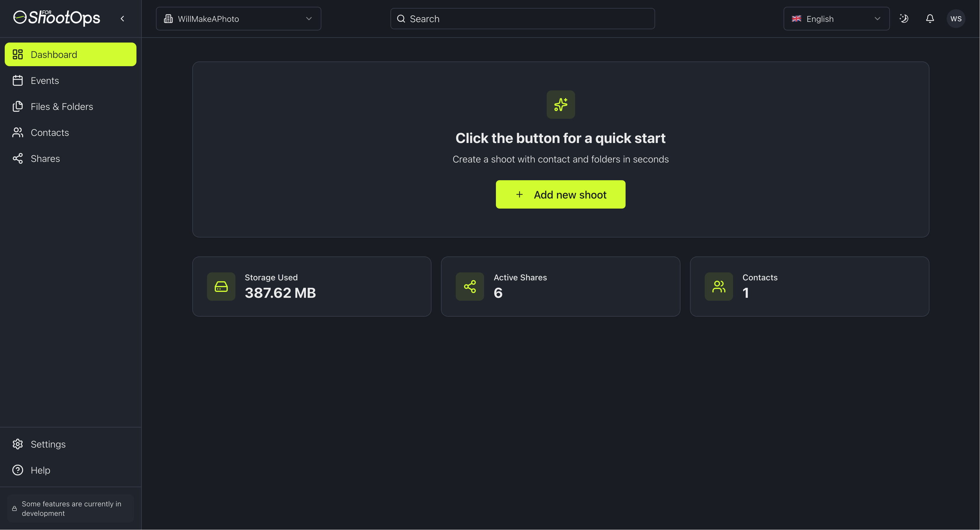Open the WillMakeAPhoto workspace dropdown
Image resolution: width=980 pixels, height=530 pixels.
pyautogui.click(x=238, y=19)
